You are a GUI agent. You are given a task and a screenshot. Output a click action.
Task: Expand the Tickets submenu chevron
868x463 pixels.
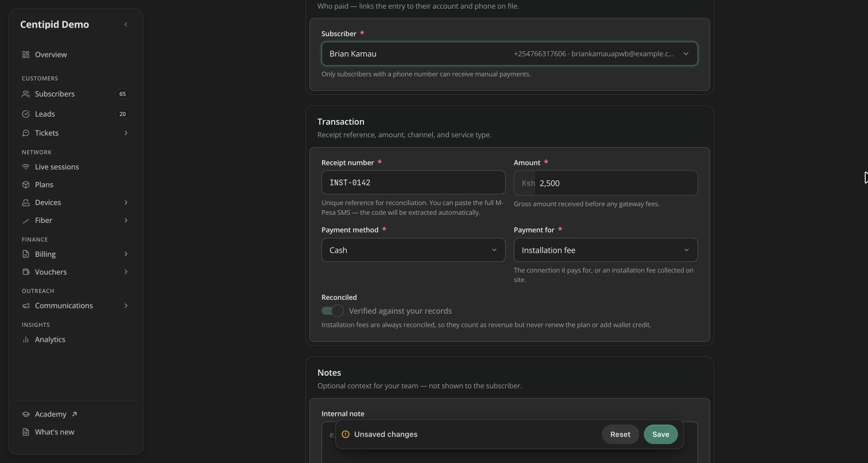pyautogui.click(x=126, y=133)
